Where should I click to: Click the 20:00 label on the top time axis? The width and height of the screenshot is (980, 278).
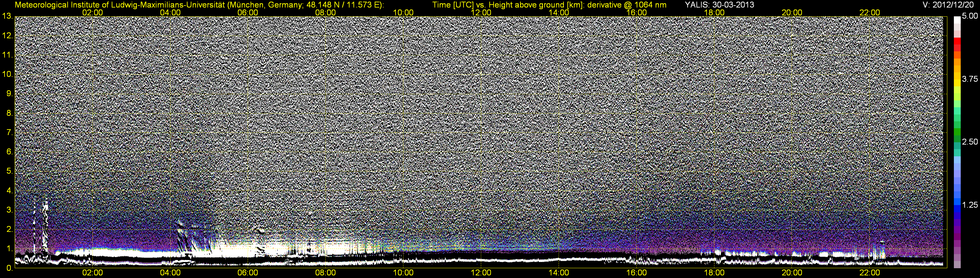click(x=792, y=12)
